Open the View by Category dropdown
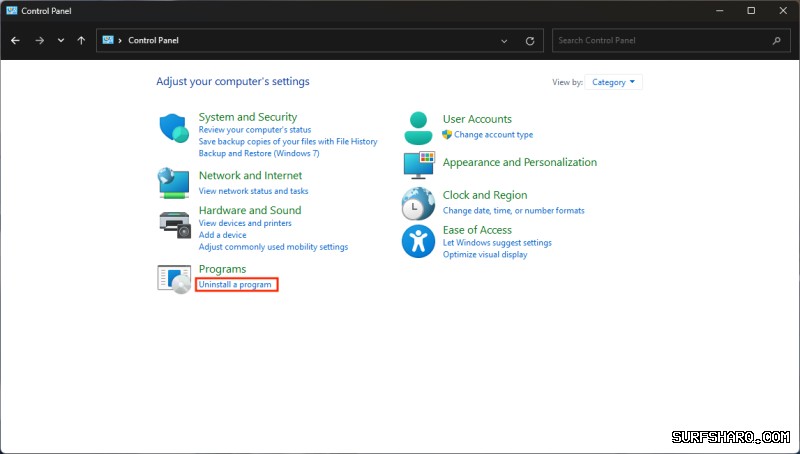The width and height of the screenshot is (800, 454). pyautogui.click(x=614, y=82)
